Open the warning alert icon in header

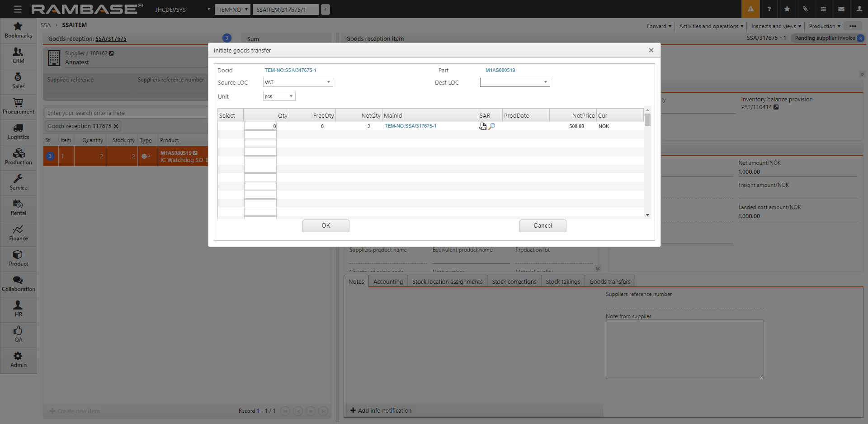(x=750, y=9)
